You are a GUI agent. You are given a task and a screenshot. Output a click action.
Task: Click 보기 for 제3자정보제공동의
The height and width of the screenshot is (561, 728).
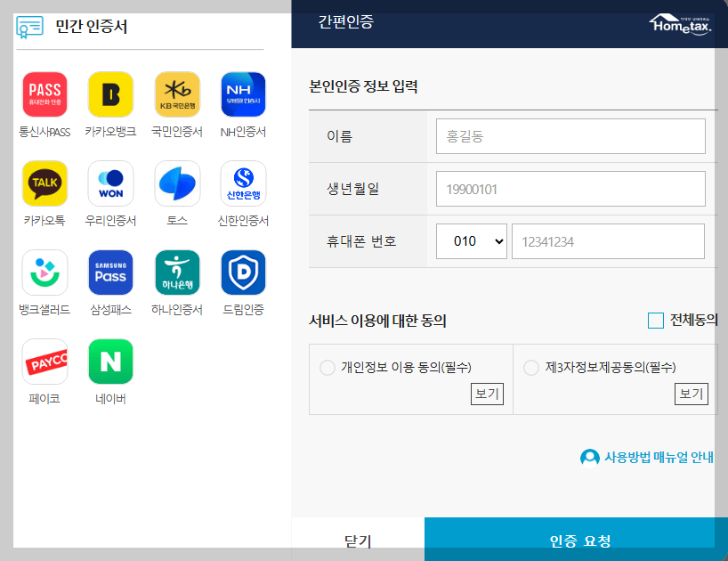click(x=692, y=394)
